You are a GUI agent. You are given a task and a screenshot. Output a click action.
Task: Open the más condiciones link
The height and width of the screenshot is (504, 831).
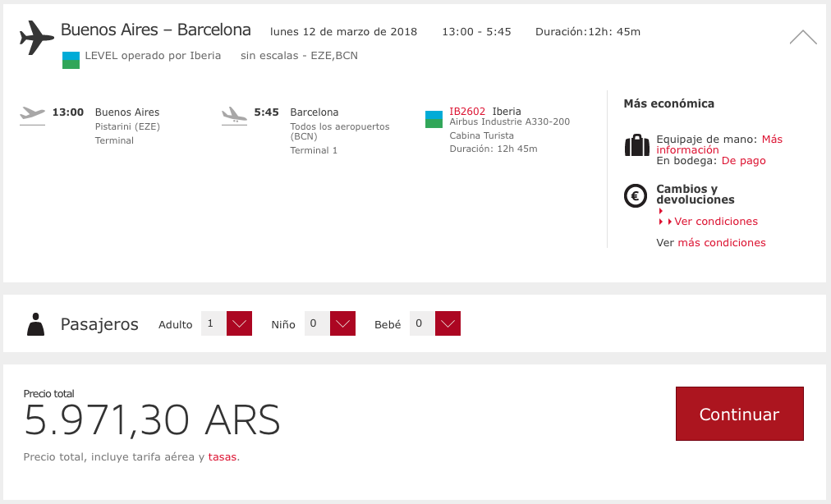click(x=722, y=243)
